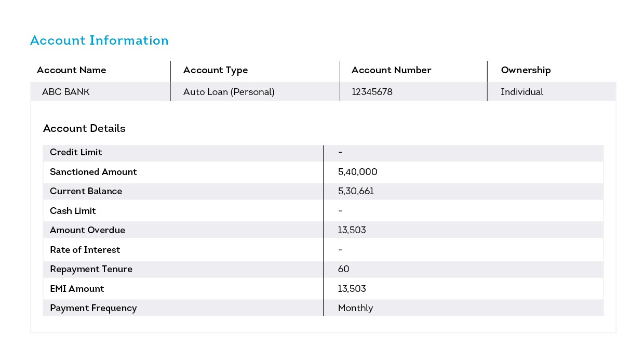Select the Repayment Tenure value 60

tap(343, 269)
